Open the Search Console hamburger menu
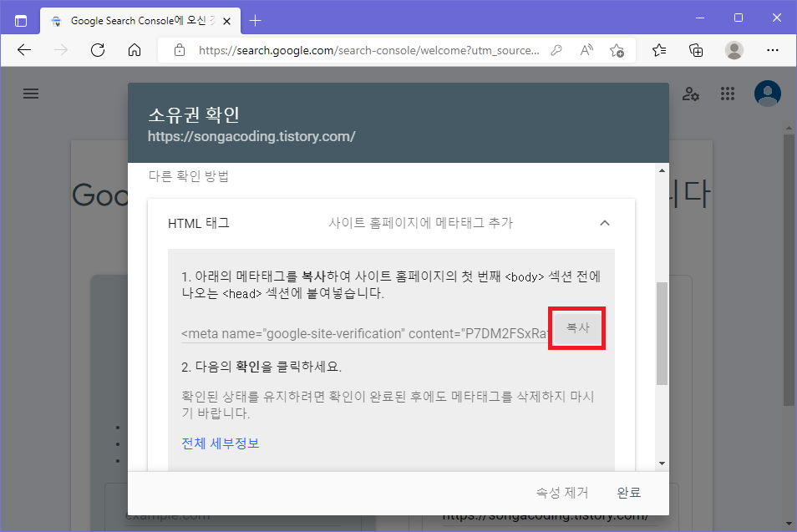The image size is (797, 532). (31, 94)
